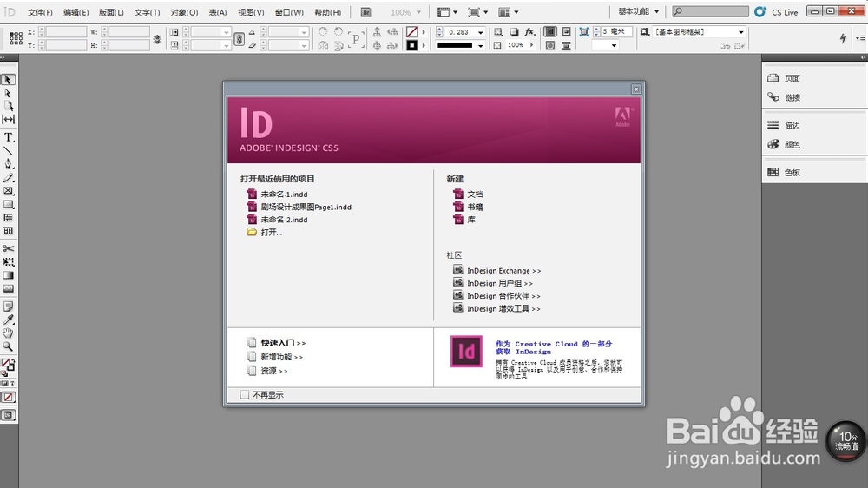Open the zoom level 100% dropdown
This screenshot has width=868, height=488.
coord(419,12)
